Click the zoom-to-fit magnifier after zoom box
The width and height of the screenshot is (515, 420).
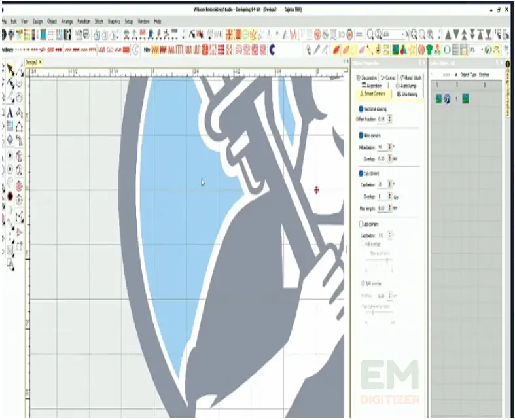click(414, 34)
